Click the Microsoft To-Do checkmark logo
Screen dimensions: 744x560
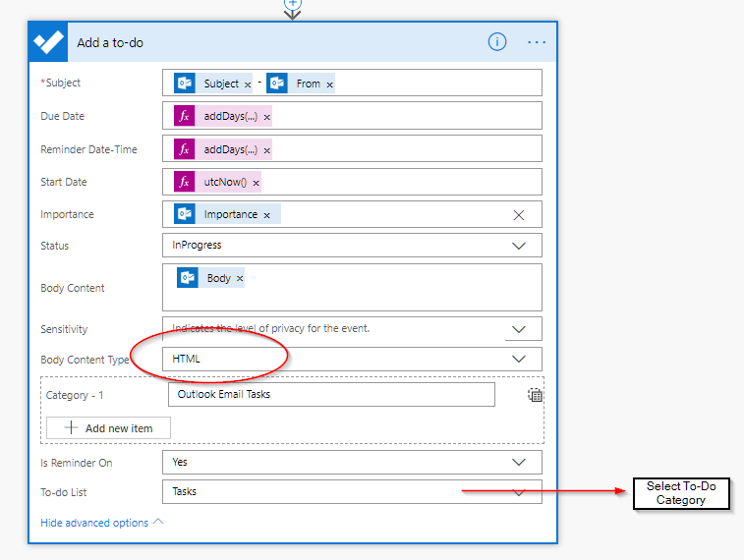coord(49,42)
